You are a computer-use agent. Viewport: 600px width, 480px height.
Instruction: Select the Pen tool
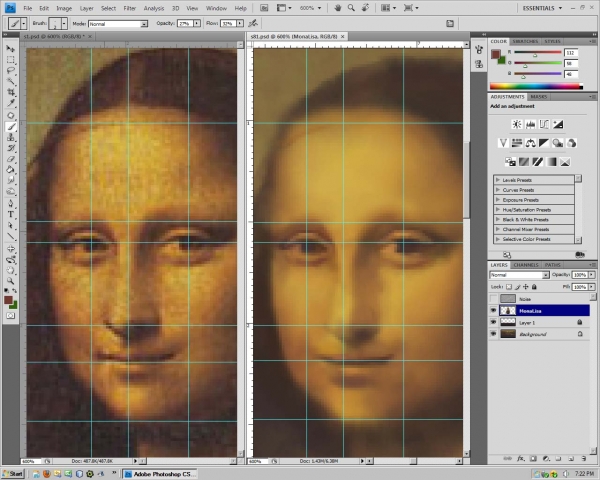pos(10,203)
